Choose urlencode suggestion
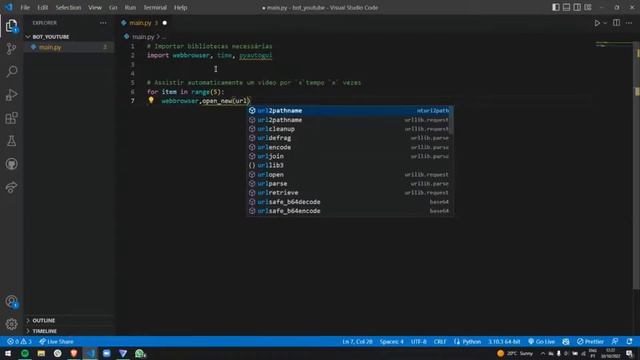This screenshot has width=640, height=360. (349, 147)
